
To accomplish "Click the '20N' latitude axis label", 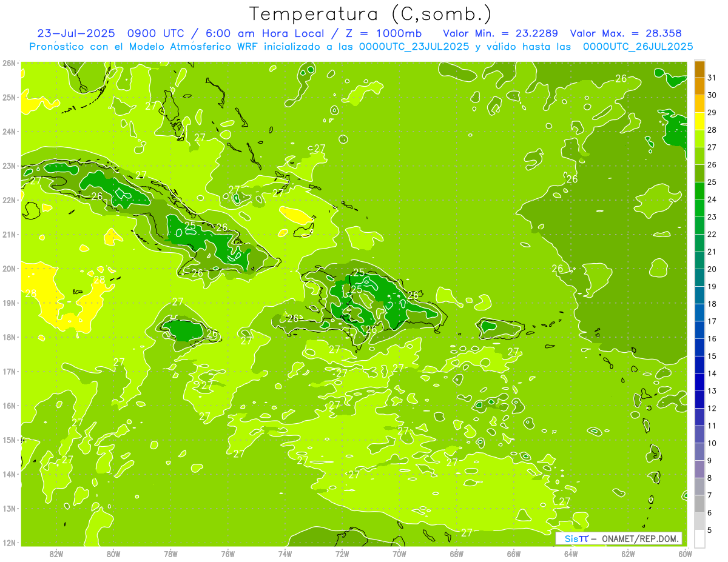I will [x=8, y=269].
